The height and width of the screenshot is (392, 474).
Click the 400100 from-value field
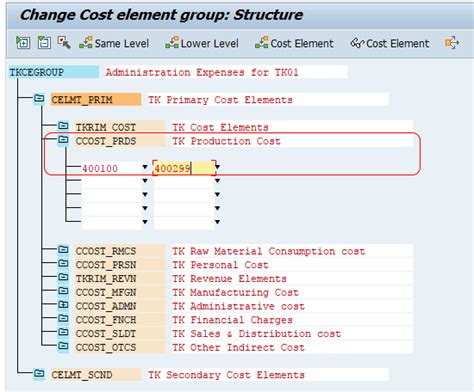coord(111,168)
